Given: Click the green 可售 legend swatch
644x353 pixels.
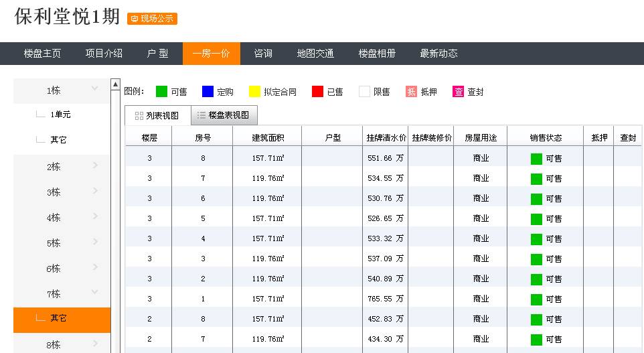Looking at the screenshot, I should point(161,92).
